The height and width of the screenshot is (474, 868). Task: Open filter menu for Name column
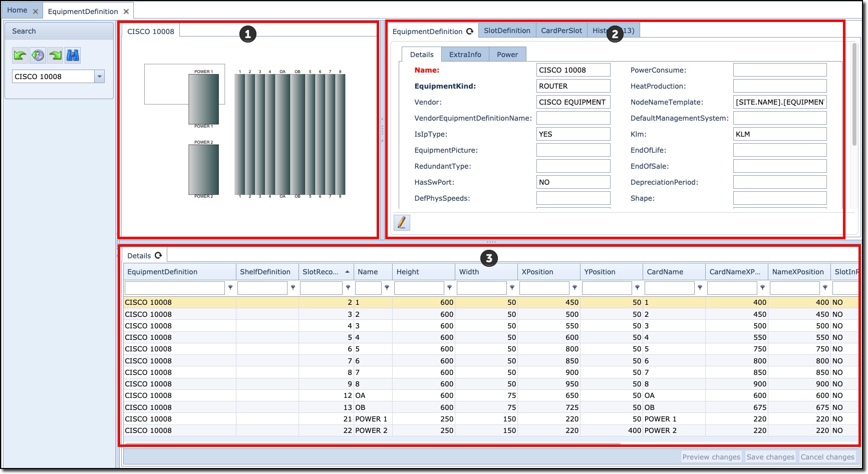(x=387, y=288)
